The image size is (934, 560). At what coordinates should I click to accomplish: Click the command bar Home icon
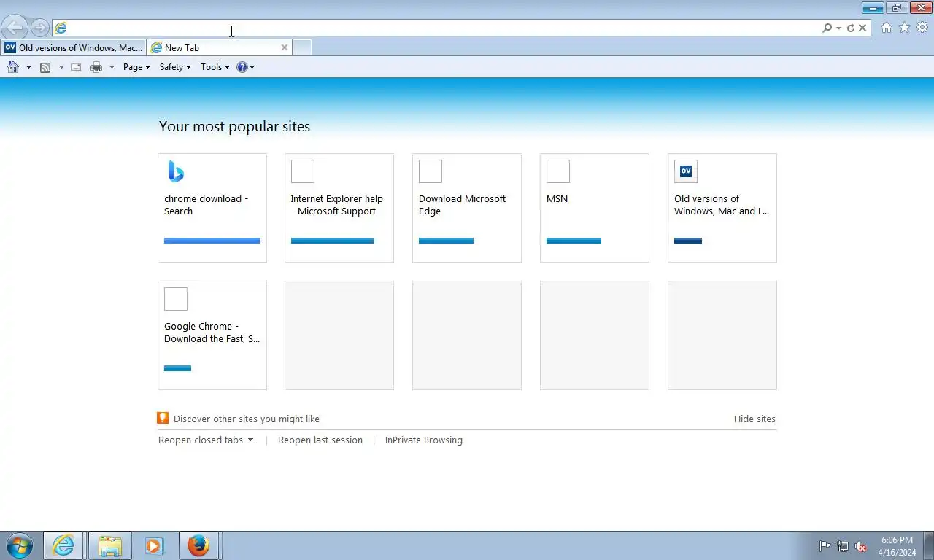[x=13, y=67]
